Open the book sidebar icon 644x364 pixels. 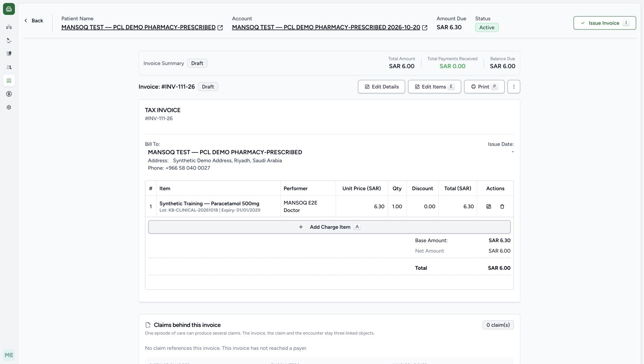(9, 54)
